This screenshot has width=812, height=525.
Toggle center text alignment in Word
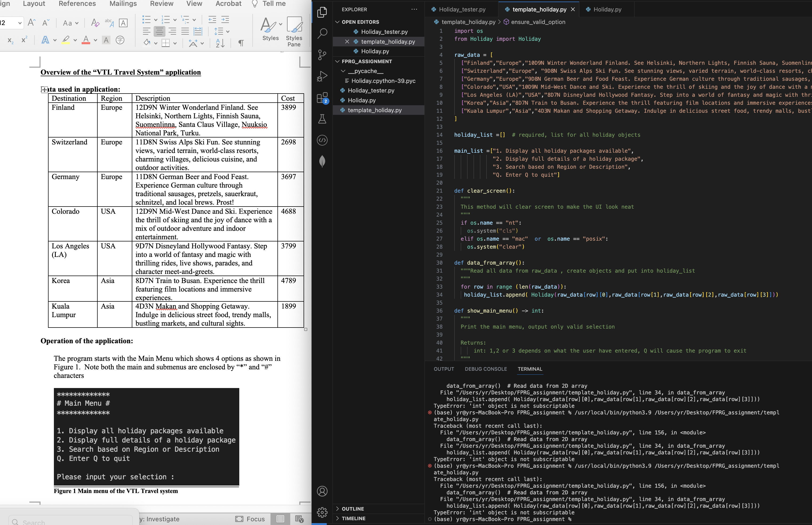click(x=159, y=31)
